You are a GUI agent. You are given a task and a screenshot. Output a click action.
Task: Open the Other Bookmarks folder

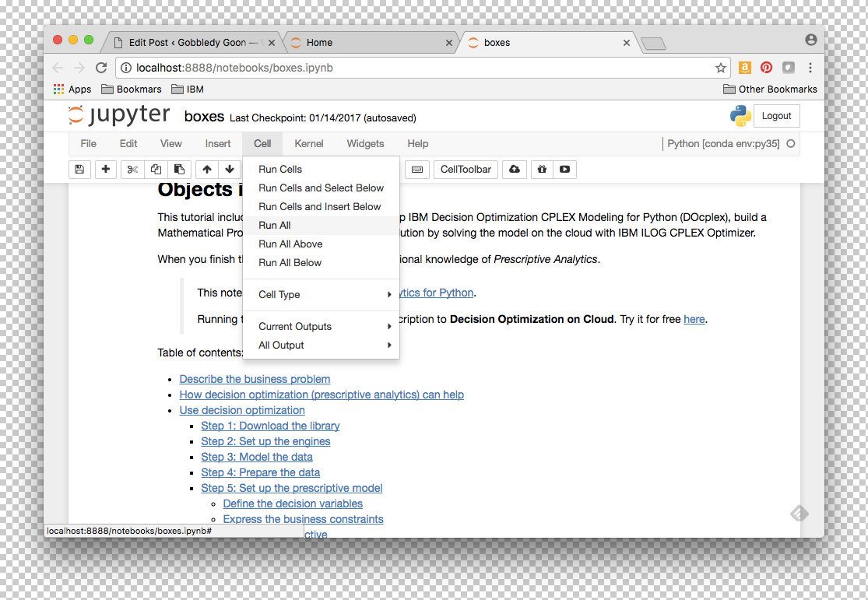(770, 89)
